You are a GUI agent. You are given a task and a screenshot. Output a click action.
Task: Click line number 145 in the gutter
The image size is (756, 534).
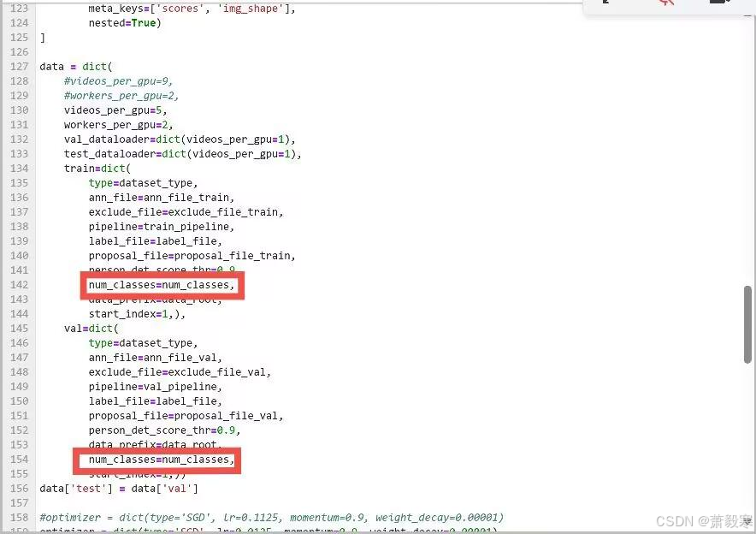click(18, 329)
